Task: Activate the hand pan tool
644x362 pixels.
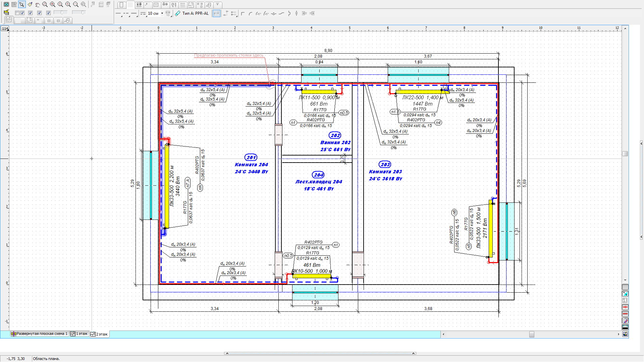Action: click(x=37, y=5)
